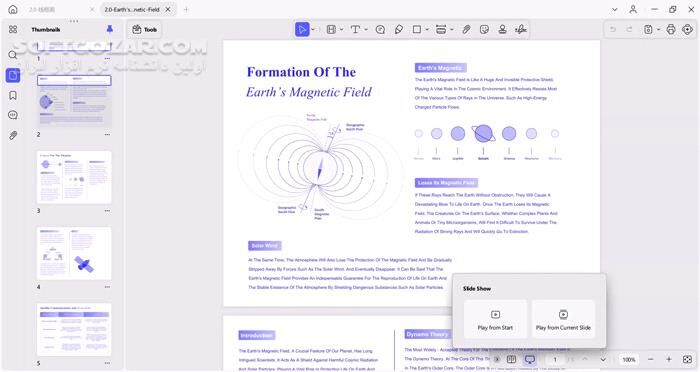Screen dimensions: 700x372
Task: Select the Text (T) tool
Action: 355,29
